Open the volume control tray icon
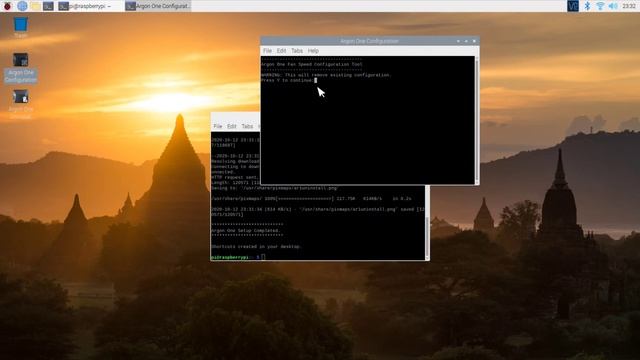 tap(613, 6)
